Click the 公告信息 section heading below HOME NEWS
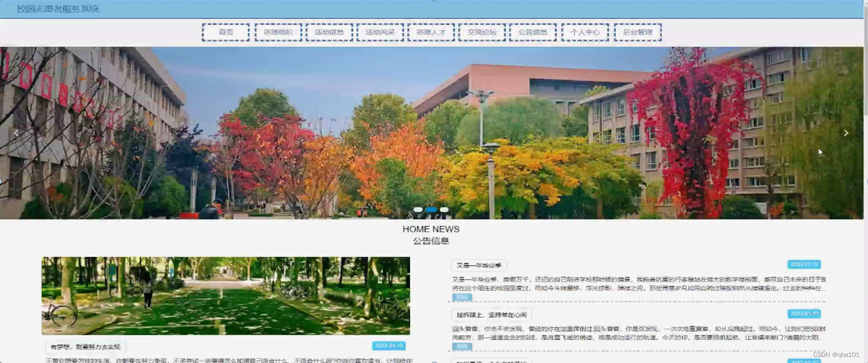The width and height of the screenshot is (868, 363). (x=431, y=241)
